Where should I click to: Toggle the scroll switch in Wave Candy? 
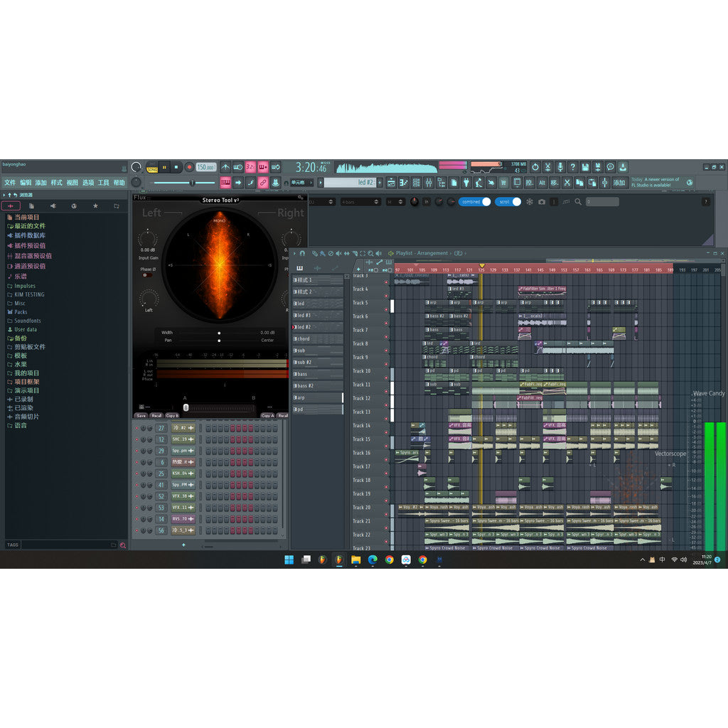click(x=508, y=201)
